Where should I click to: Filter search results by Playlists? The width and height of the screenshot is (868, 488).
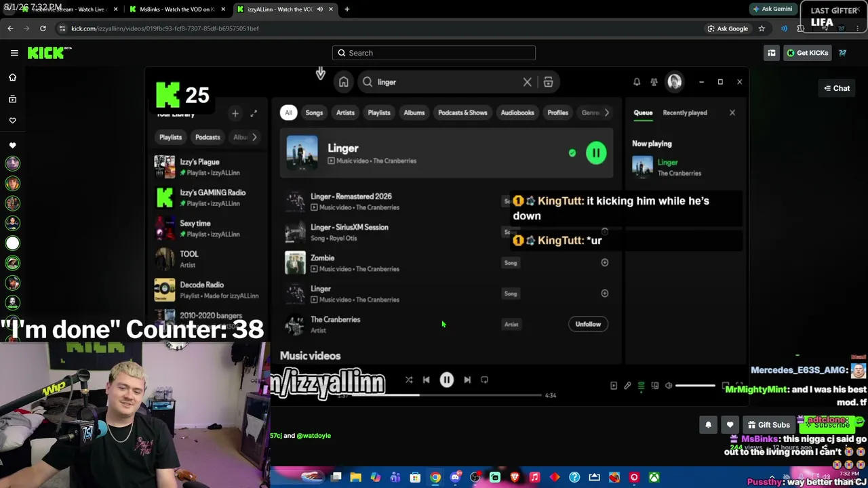379,113
